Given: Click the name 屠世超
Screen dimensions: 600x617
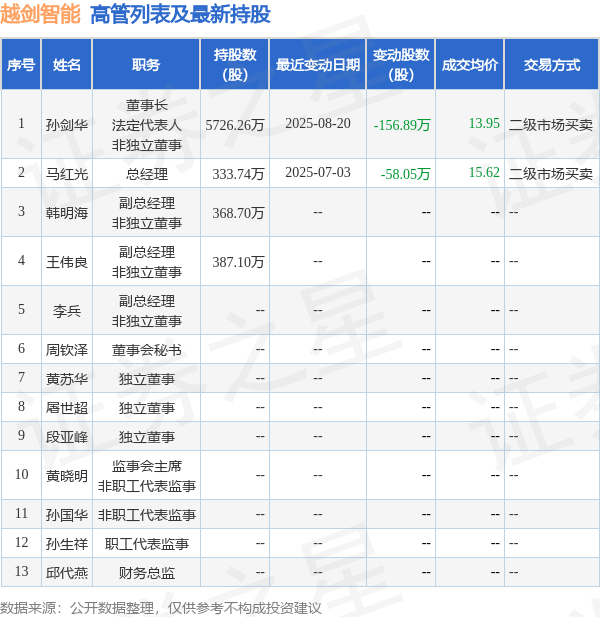Looking at the screenshot, I should coord(66,408).
